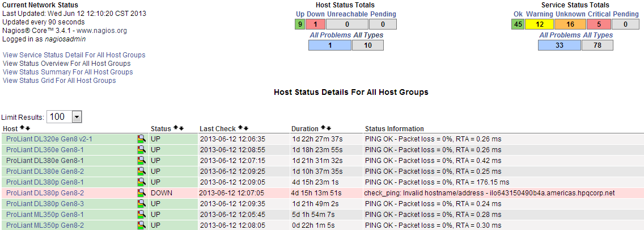Click 'All Types' under Service Status Totals
The image size is (644, 230).
pyautogui.click(x=598, y=35)
